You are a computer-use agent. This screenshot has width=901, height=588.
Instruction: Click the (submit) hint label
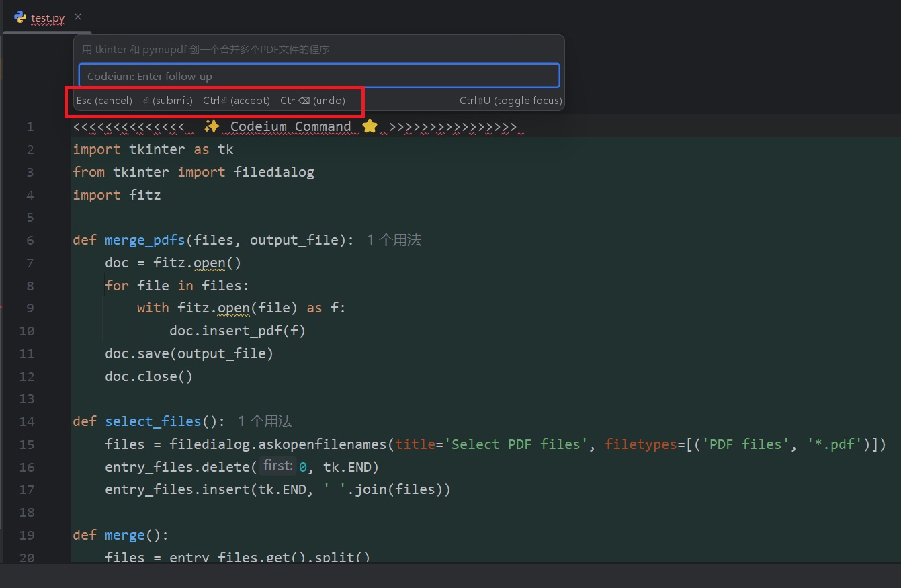pyautogui.click(x=173, y=100)
